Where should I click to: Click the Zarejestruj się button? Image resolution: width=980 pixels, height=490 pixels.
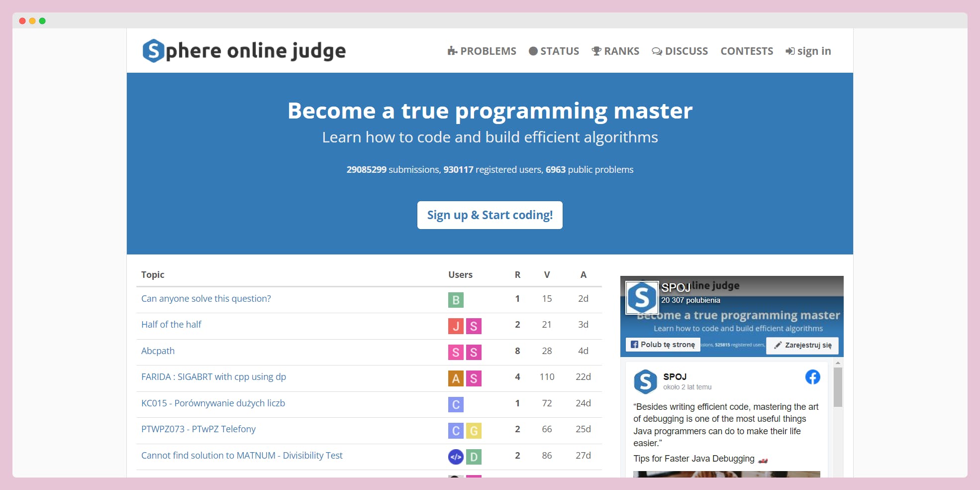coord(802,345)
